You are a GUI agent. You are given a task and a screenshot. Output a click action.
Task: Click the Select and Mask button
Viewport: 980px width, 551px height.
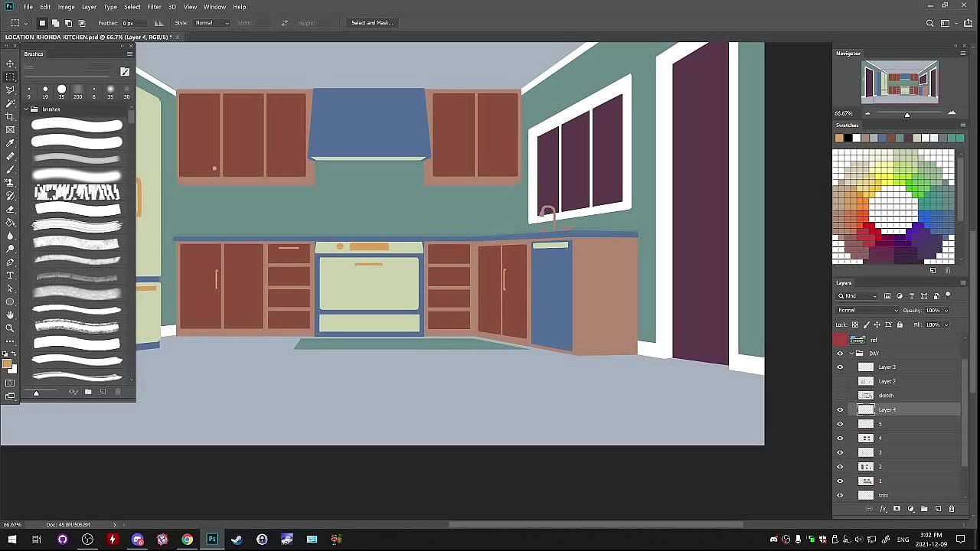[x=371, y=23]
